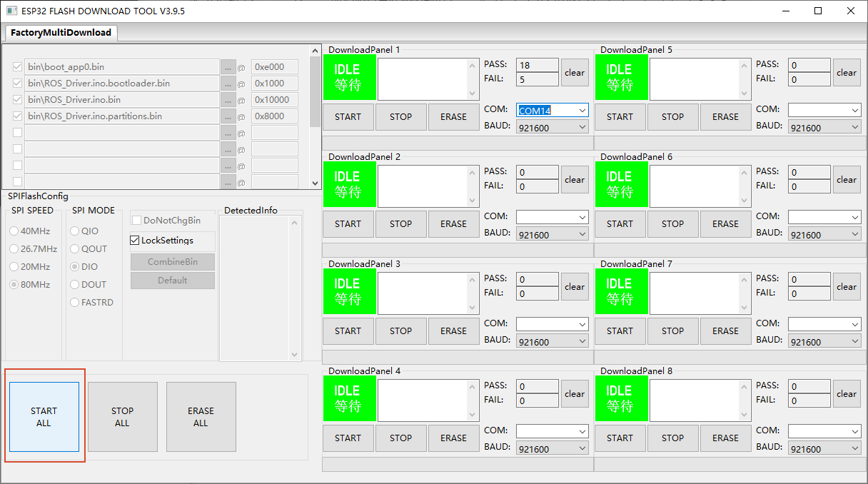Click STOP in DownloadPanel 8

672,438
